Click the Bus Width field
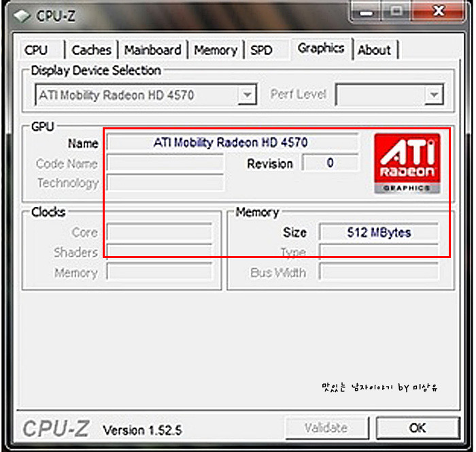 (x=379, y=272)
